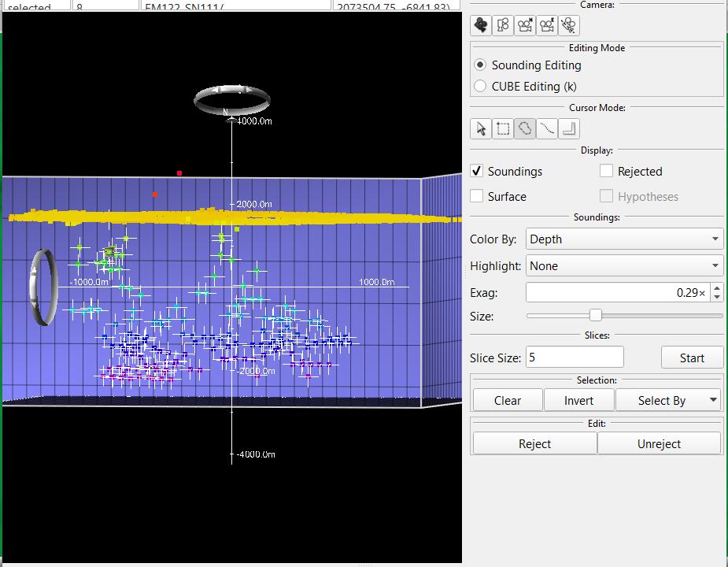Select the ruler measure cursor mode
The width and height of the screenshot is (728, 567).
569,128
